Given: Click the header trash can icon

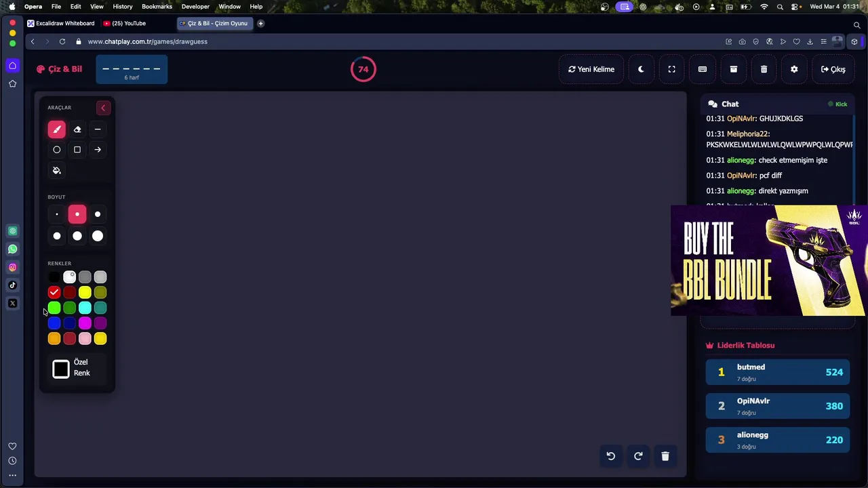Looking at the screenshot, I should click(x=764, y=69).
